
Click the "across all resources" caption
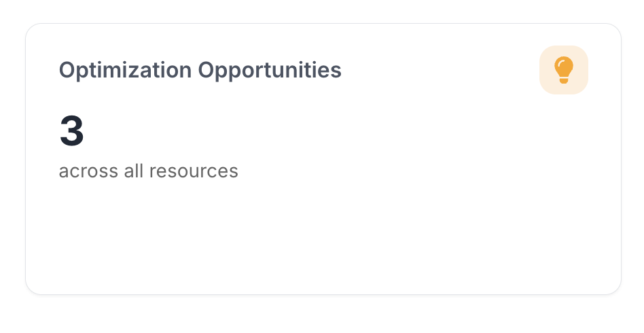148,171
